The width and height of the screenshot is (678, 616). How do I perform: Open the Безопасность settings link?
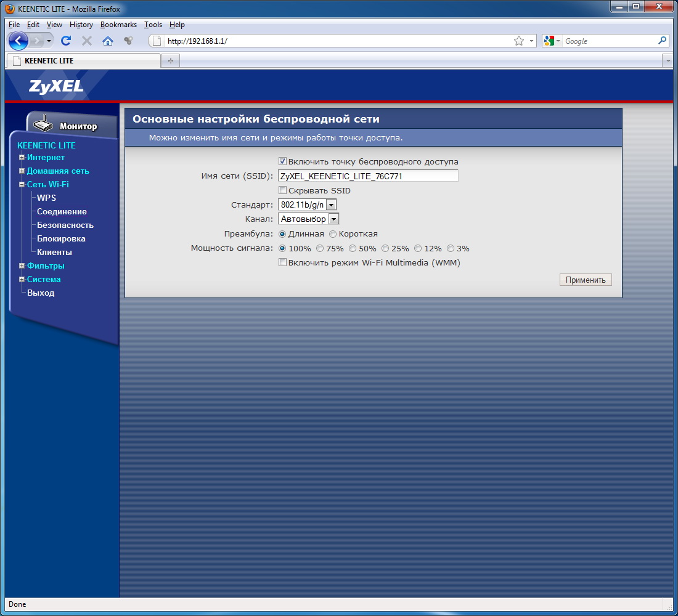[x=65, y=225]
